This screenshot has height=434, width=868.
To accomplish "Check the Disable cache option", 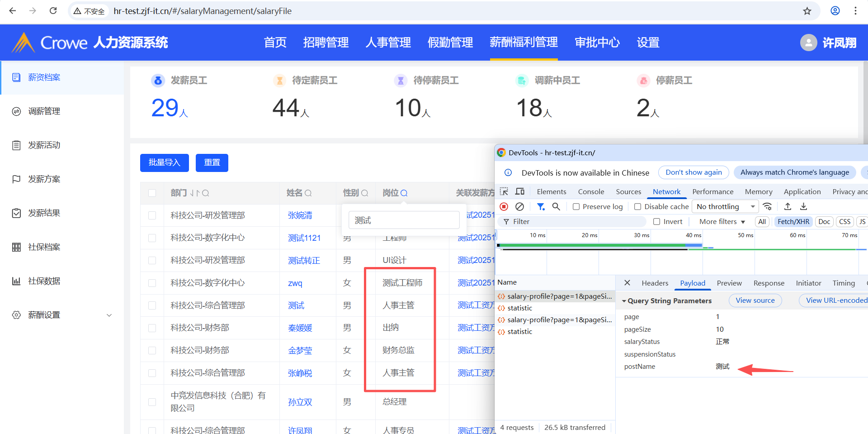I will (x=637, y=207).
